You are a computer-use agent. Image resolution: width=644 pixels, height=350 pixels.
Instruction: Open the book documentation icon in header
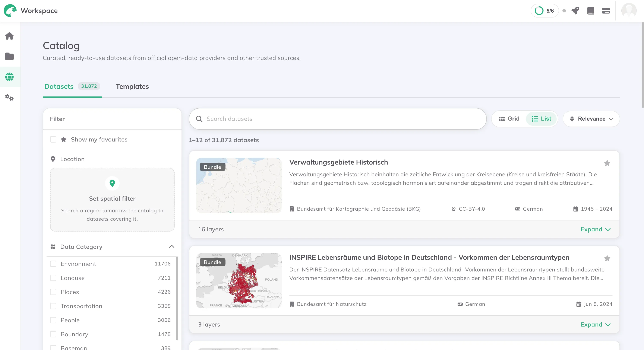pyautogui.click(x=590, y=11)
